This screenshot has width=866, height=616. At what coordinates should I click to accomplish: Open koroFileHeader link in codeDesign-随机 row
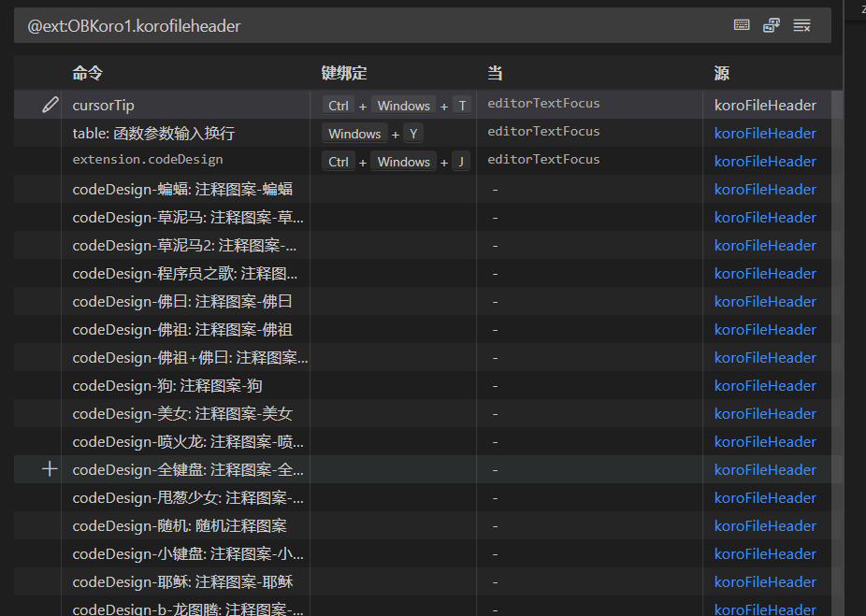[x=765, y=526]
